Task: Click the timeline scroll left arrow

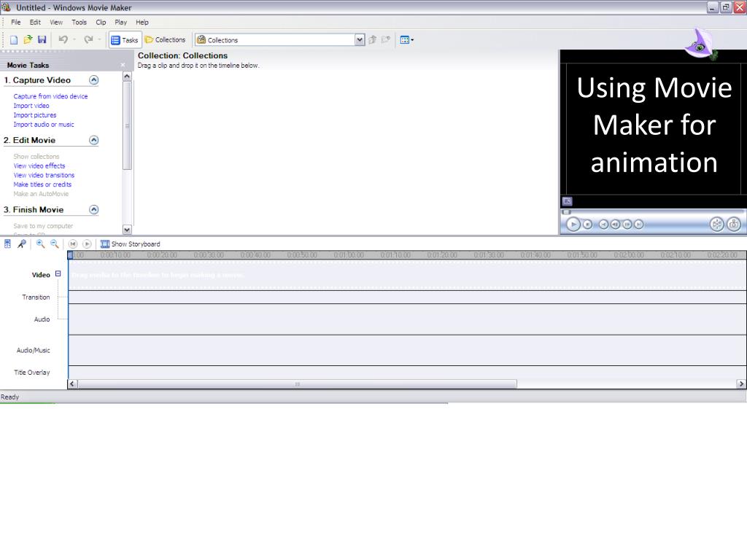Action: [x=72, y=384]
